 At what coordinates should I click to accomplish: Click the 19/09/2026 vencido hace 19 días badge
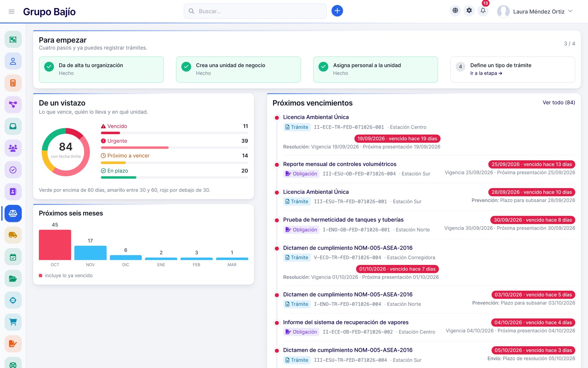point(397,139)
